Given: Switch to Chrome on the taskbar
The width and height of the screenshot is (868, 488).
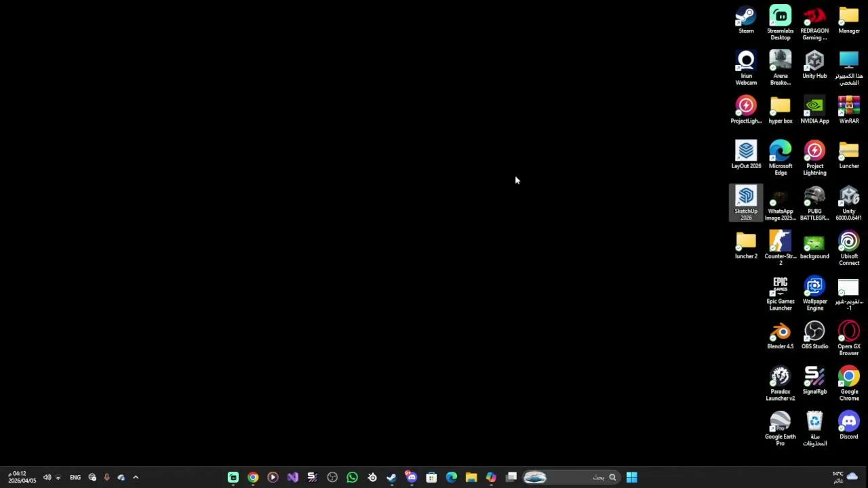Looking at the screenshot, I should pyautogui.click(x=253, y=477).
